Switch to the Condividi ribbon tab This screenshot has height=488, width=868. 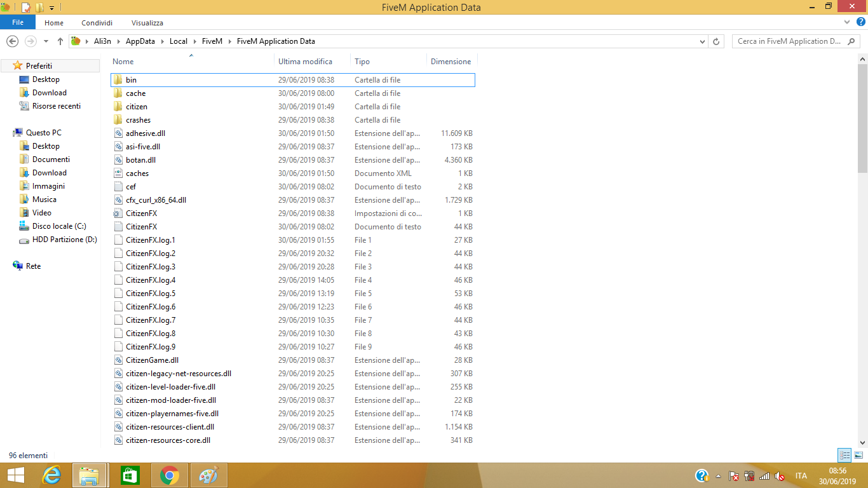[x=97, y=23]
